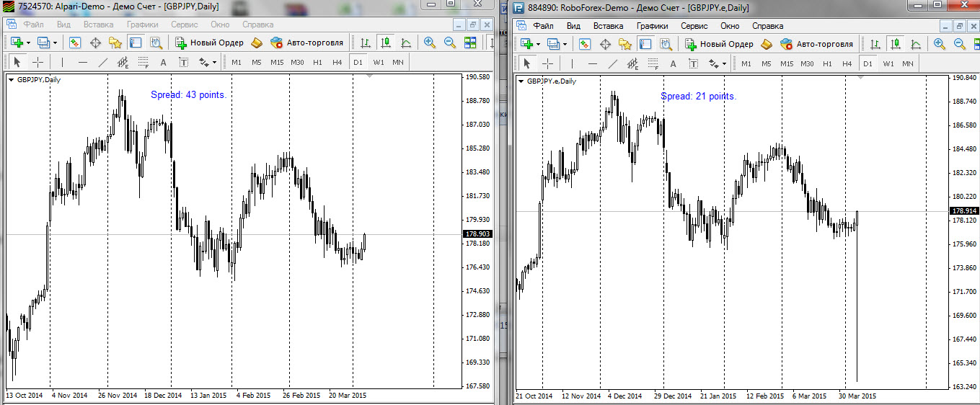Open MetaEditor book icon in Alpari window
The width and height of the screenshot is (980, 405).
click(255, 43)
